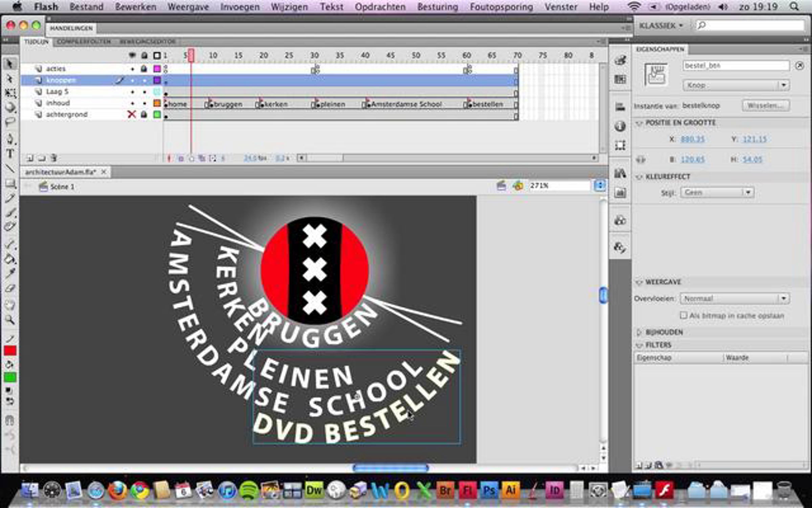
Task: Enable 'Als bitmap in cache opslaan' checkbox
Action: [683, 315]
